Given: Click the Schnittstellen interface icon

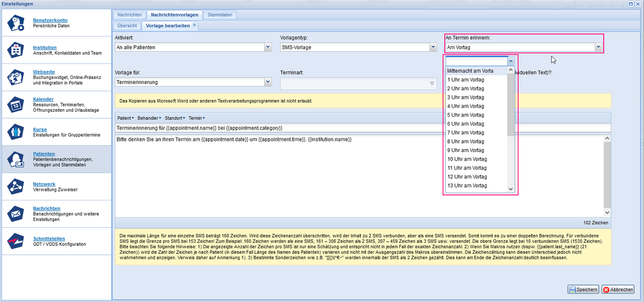Looking at the screenshot, I should tap(16, 241).
